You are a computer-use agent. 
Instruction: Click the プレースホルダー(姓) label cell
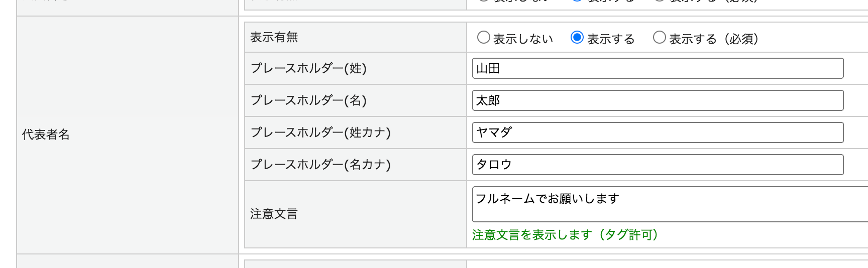tap(308, 69)
